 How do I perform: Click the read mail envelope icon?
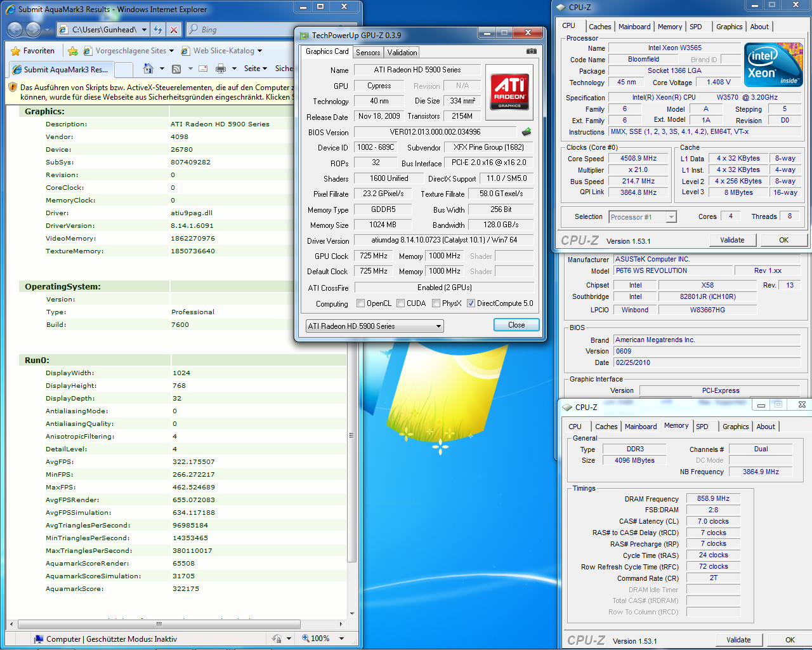[203, 69]
